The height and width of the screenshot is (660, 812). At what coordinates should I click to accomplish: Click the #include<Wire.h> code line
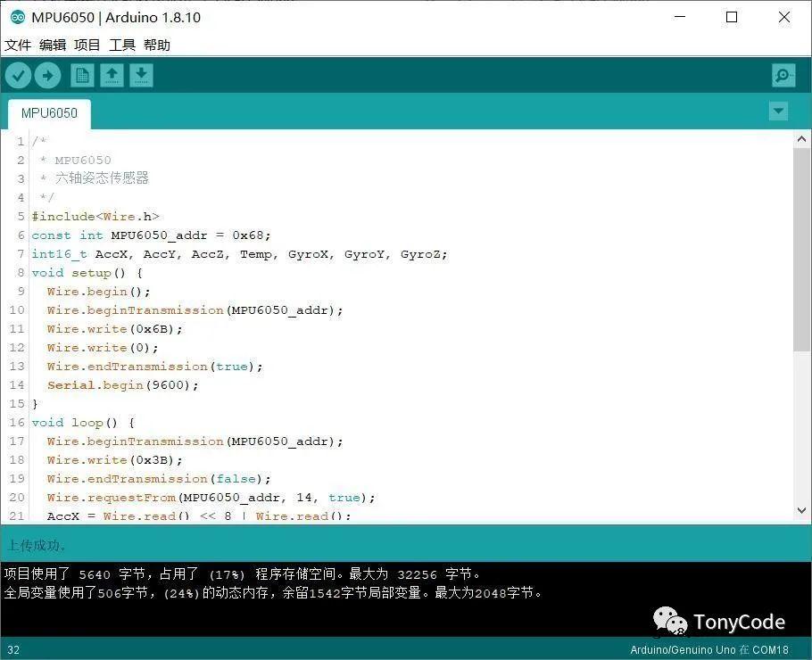click(x=95, y=217)
